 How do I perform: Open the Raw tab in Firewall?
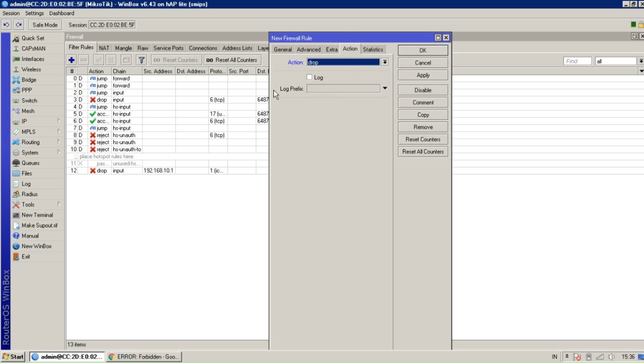coord(143,48)
